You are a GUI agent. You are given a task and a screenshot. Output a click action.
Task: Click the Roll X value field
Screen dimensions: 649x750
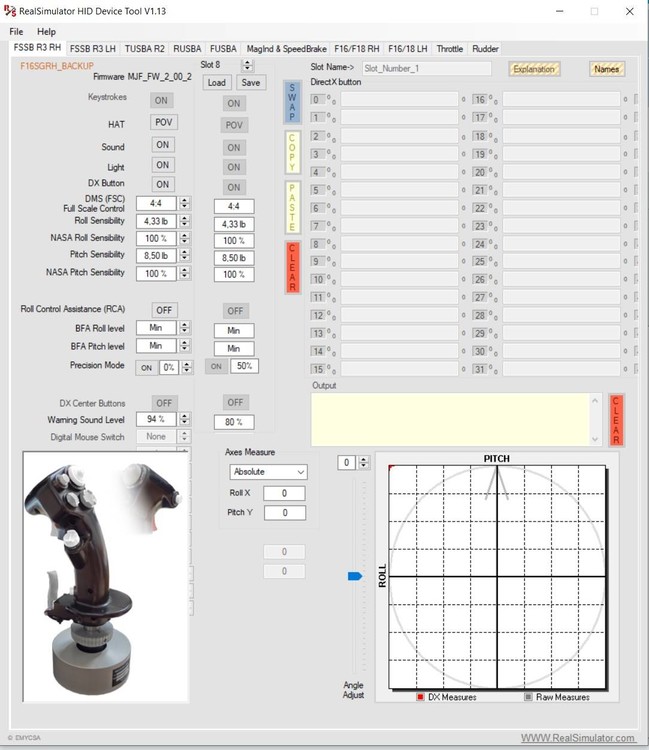click(284, 493)
